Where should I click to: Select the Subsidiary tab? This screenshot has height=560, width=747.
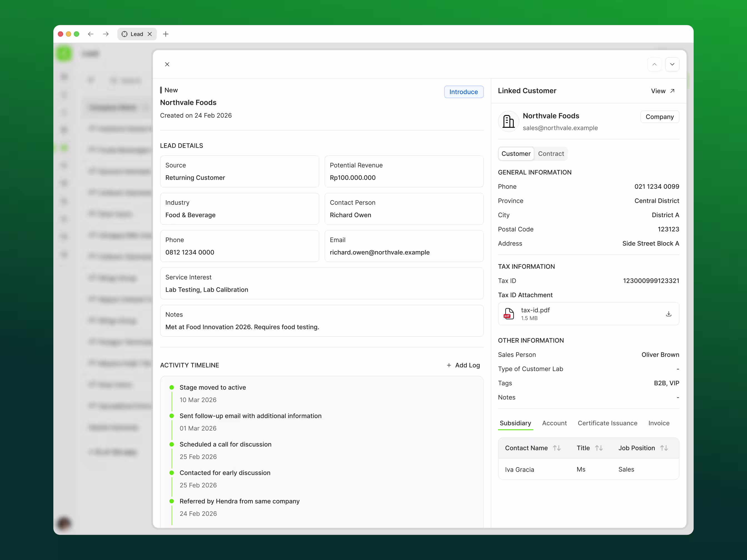(x=515, y=423)
